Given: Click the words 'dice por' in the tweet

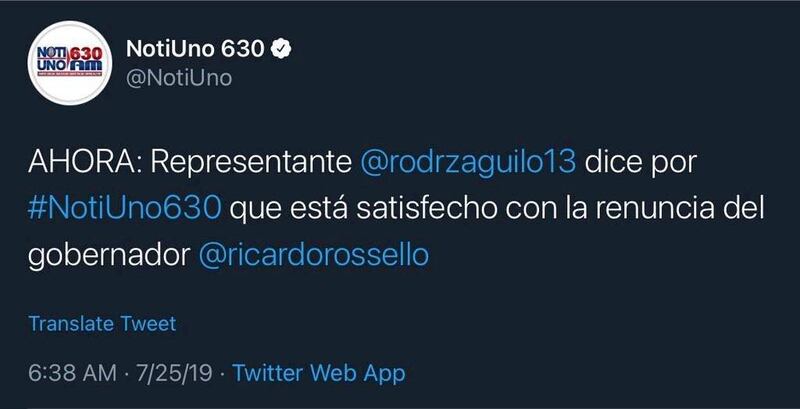Looking at the screenshot, I should point(640,164).
